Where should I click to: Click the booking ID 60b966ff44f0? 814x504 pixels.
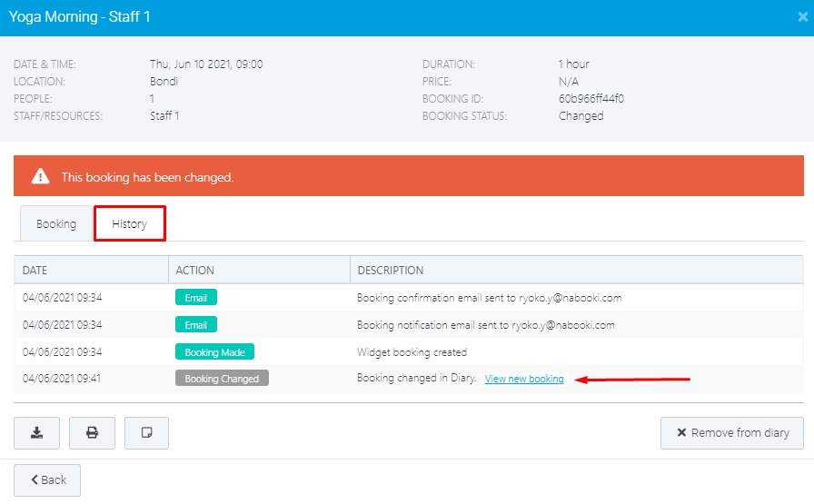(591, 99)
